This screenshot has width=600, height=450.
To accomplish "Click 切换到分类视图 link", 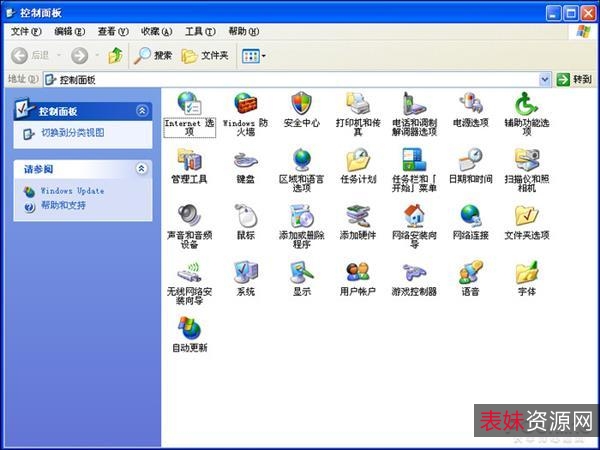I will 73,133.
